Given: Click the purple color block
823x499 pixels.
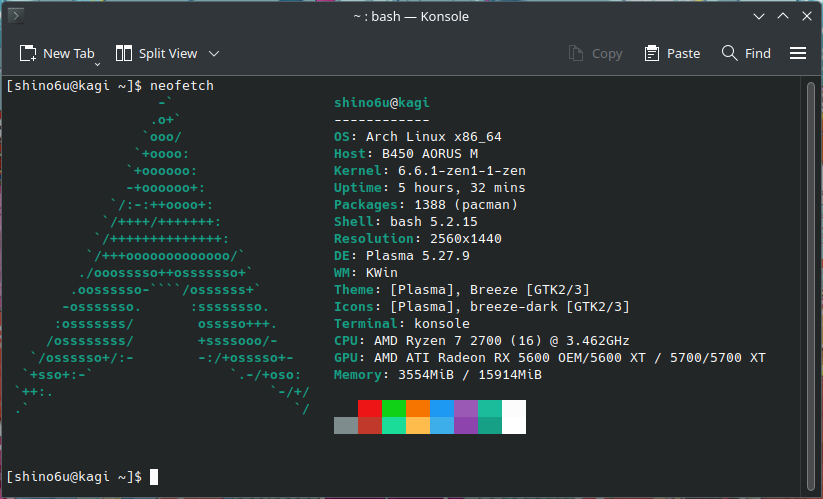Looking at the screenshot, I should [x=466, y=408].
